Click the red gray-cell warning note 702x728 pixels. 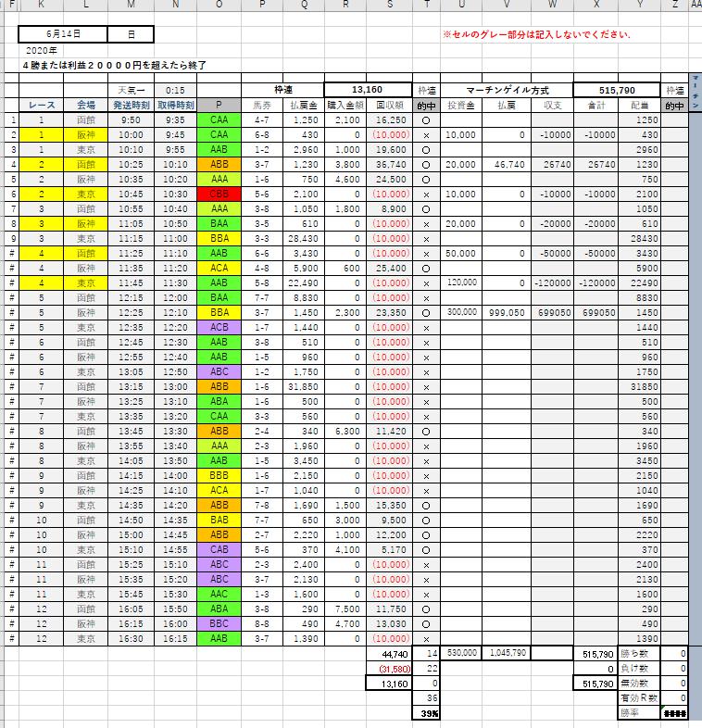pyautogui.click(x=537, y=34)
